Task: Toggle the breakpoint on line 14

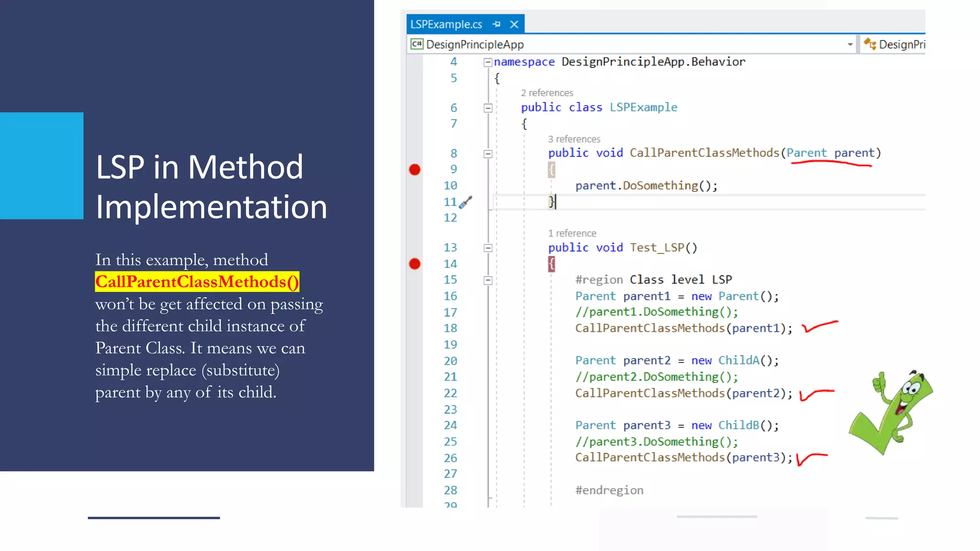Action: (x=415, y=264)
